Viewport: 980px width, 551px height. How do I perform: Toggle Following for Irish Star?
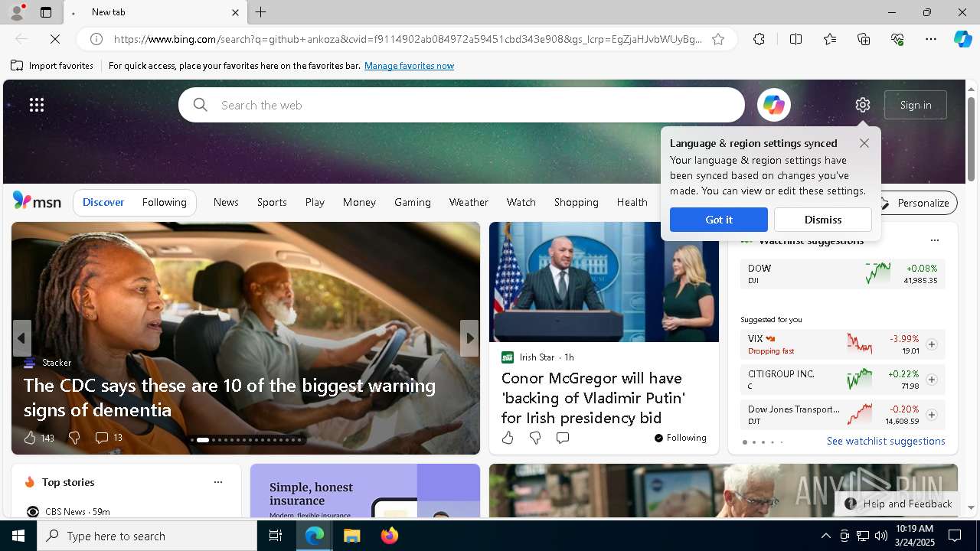tap(681, 438)
